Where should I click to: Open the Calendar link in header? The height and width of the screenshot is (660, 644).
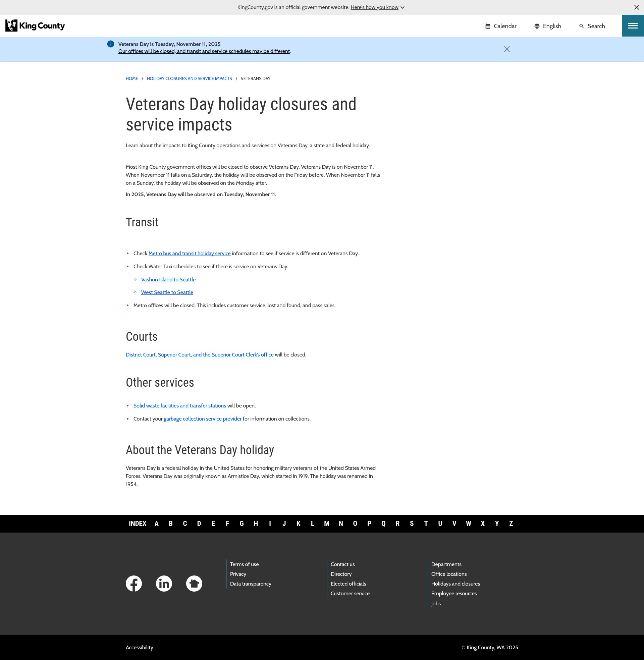click(501, 26)
